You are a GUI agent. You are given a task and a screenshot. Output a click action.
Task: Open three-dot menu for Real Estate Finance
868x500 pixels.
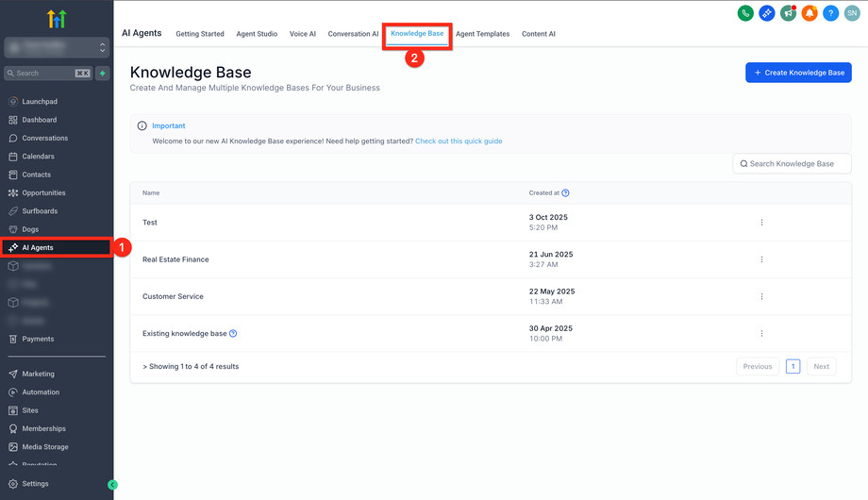coord(761,259)
